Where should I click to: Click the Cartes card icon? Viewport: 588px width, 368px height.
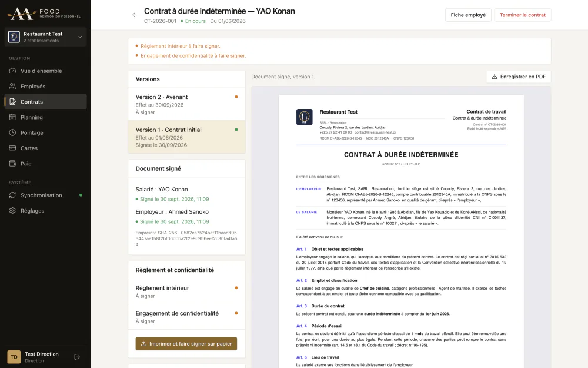click(x=12, y=148)
